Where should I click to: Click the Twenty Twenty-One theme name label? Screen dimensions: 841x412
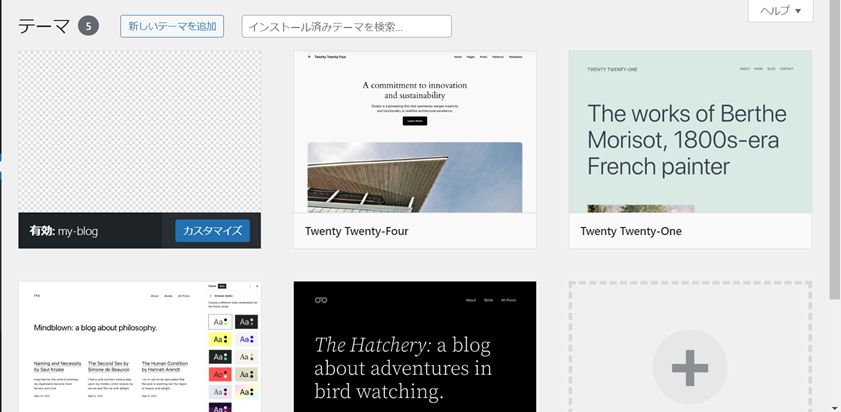(631, 231)
